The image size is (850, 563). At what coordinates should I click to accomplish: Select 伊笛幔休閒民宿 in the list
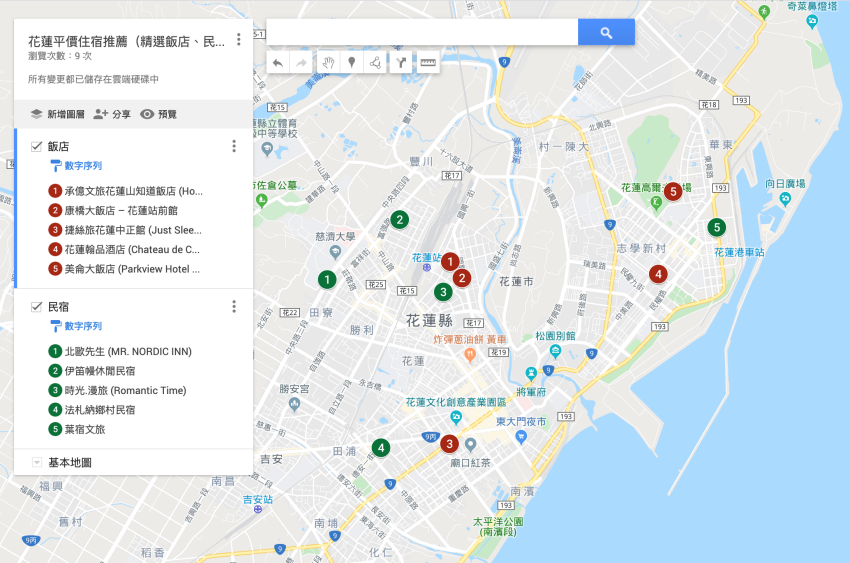coord(92,371)
